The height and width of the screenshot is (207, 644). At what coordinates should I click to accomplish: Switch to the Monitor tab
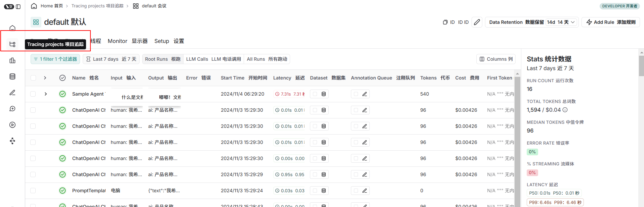click(127, 41)
